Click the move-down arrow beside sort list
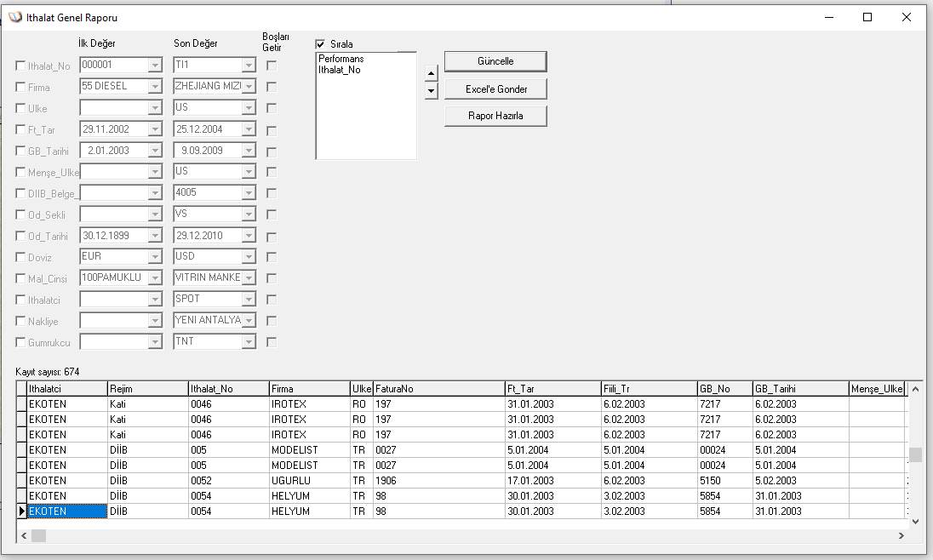Image resolution: width=933 pixels, height=560 pixels. click(x=431, y=90)
